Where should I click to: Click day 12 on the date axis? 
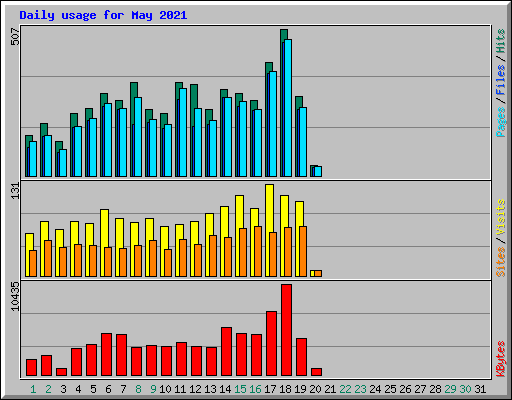click(195, 389)
